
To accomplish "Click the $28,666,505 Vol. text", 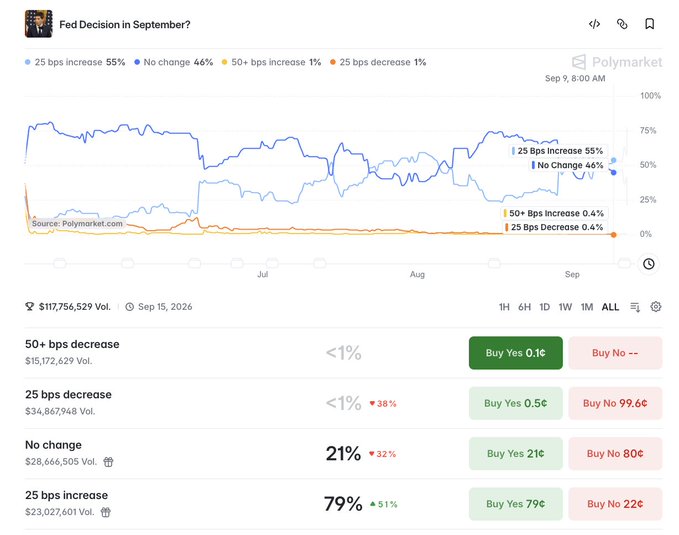I will click(x=61, y=461).
